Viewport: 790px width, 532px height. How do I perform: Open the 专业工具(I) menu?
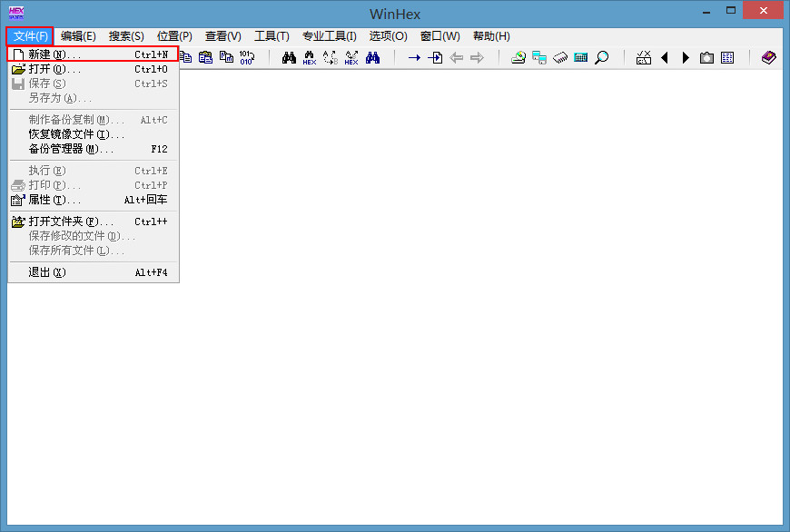tap(330, 36)
